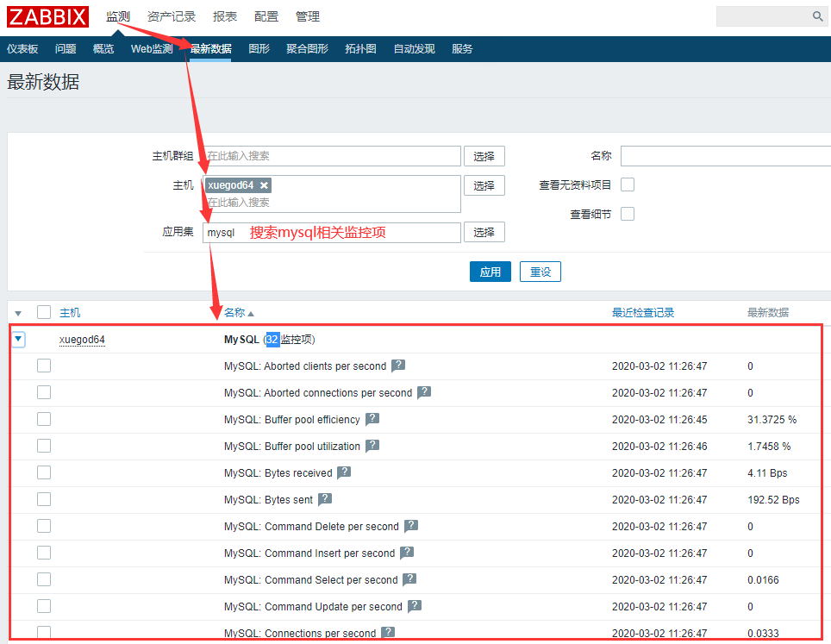Check the Command Update per second row
Screen dimensions: 831x644
pyautogui.click(x=44, y=606)
